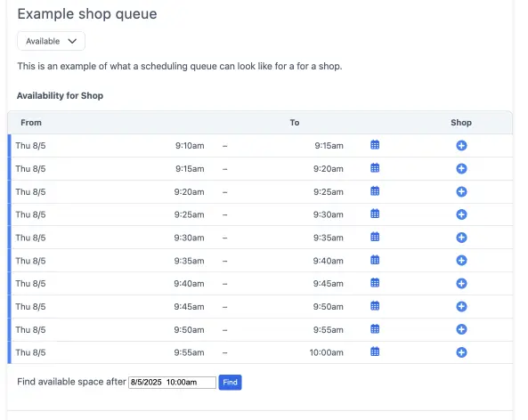
Task: Click the Availability for Shop heading
Action: [60, 95]
